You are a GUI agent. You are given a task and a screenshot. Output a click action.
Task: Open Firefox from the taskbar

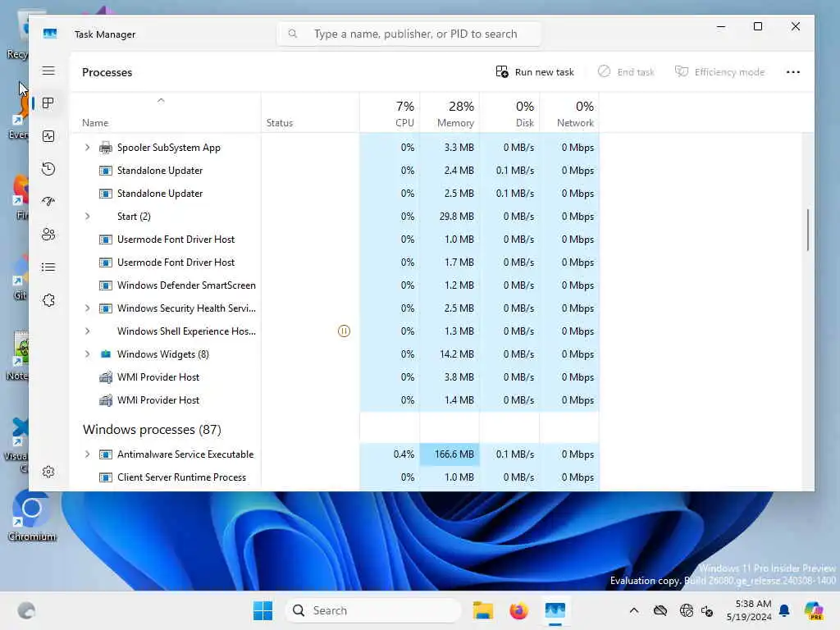pyautogui.click(x=518, y=610)
